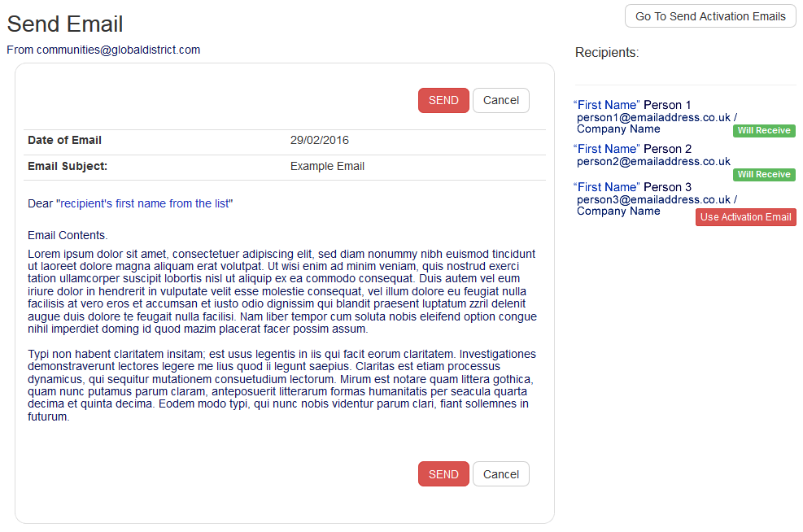Click the top Cancel button

(501, 100)
